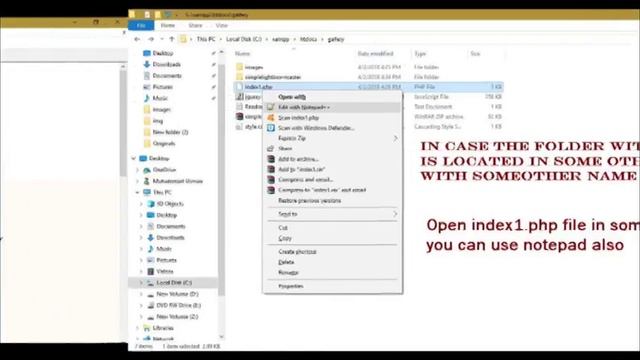Click the Forward navigation arrow

click(151, 39)
